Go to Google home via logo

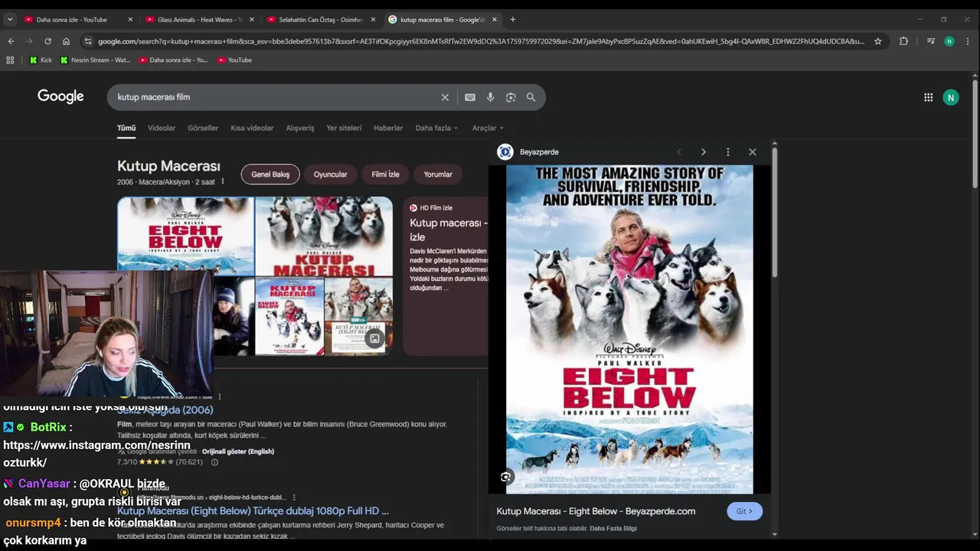click(60, 96)
